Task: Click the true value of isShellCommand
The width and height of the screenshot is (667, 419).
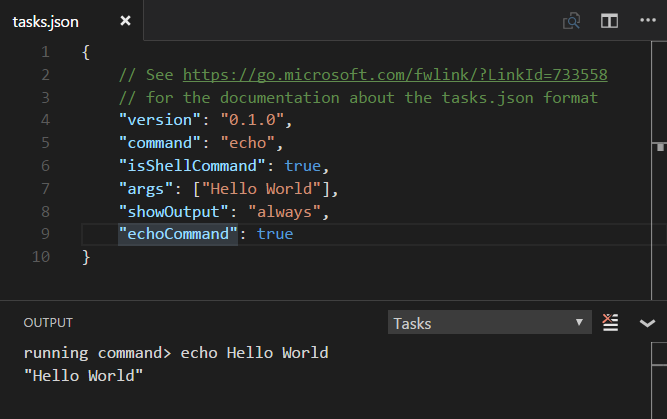Action: click(306, 165)
